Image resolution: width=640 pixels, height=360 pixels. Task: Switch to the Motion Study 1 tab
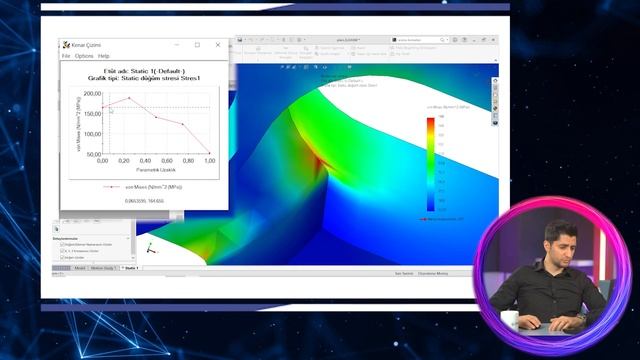103,268
